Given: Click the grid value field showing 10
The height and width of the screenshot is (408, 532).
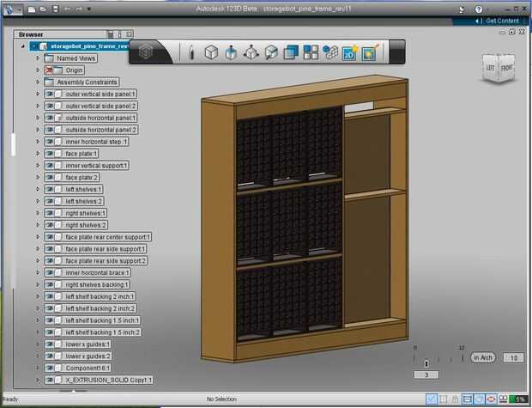Looking at the screenshot, I should tap(513, 358).
